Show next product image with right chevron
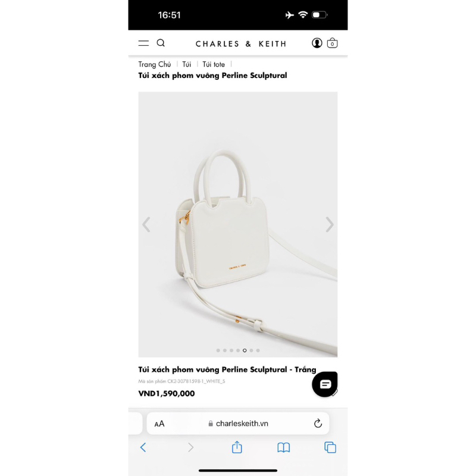Image resolution: width=476 pixels, height=476 pixels. [330, 225]
